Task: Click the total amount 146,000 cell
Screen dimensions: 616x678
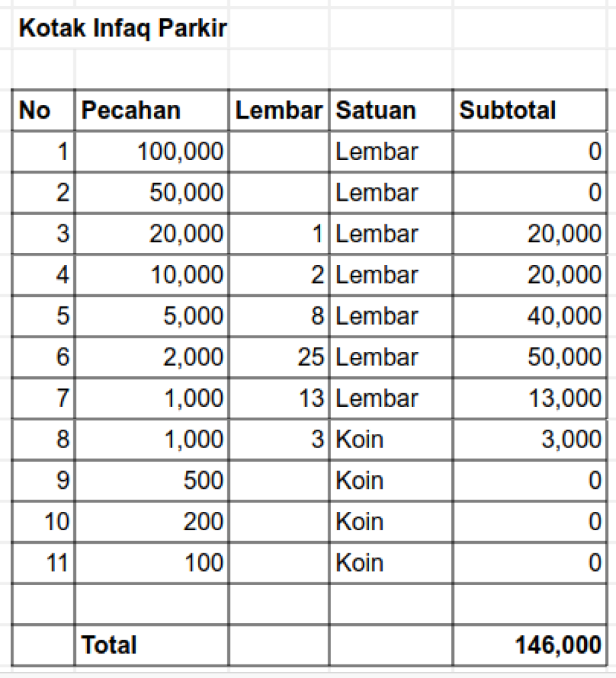Action: tap(530, 645)
